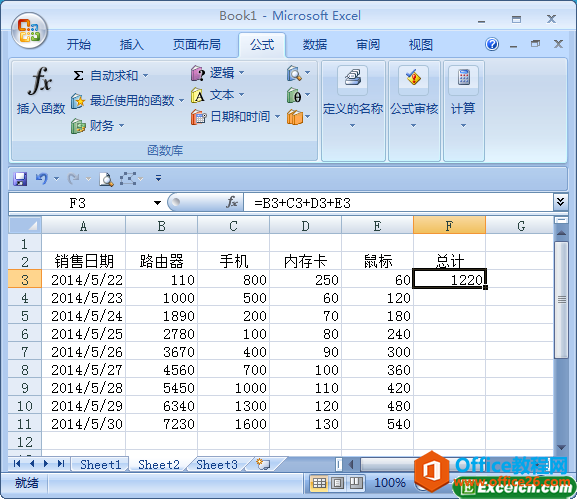Open Insert Function (fx) in ribbon
The image size is (577, 499).
(x=40, y=90)
